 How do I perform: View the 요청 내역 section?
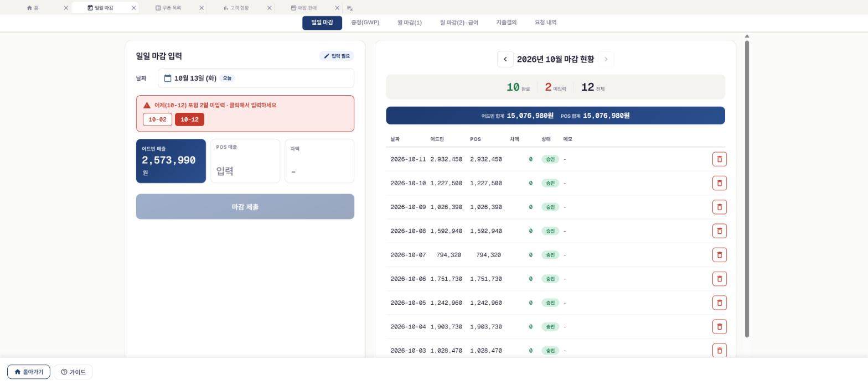546,23
